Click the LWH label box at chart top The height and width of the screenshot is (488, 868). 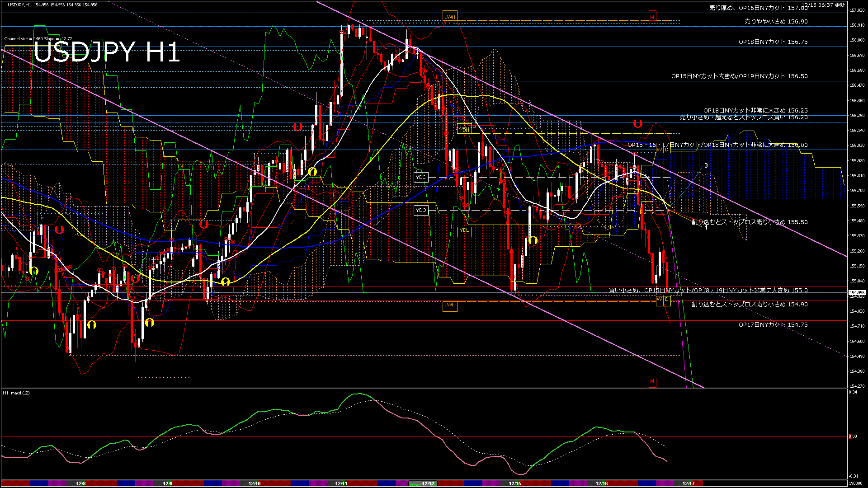(x=450, y=16)
